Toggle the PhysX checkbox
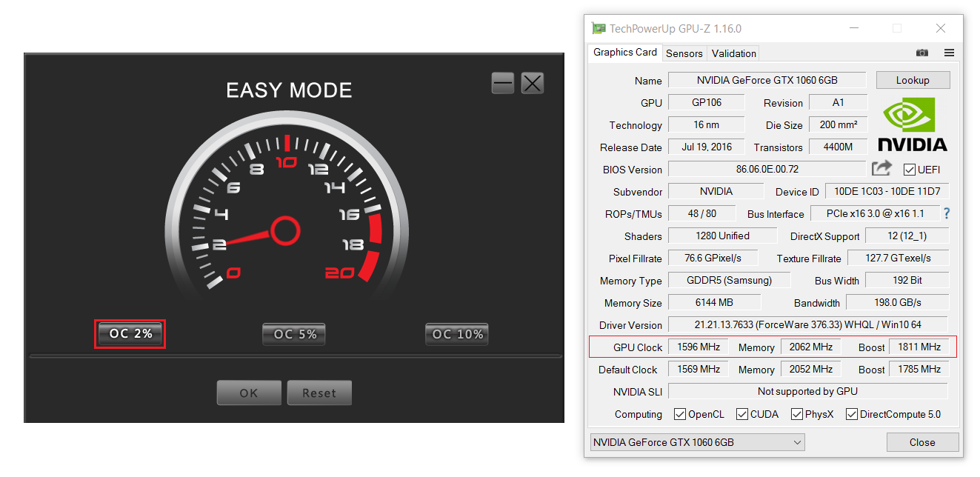The width and height of the screenshot is (980, 477). (x=797, y=414)
